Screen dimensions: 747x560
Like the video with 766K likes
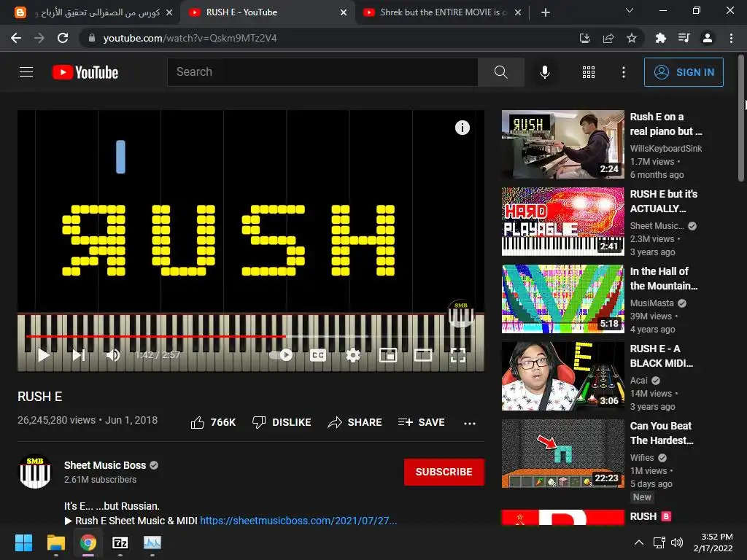213,422
